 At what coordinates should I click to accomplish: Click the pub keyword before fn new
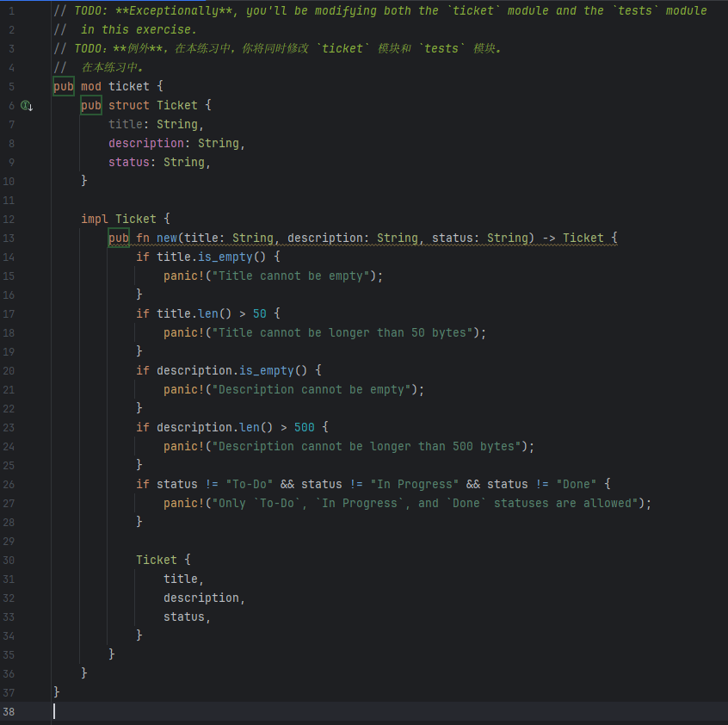[x=119, y=238]
